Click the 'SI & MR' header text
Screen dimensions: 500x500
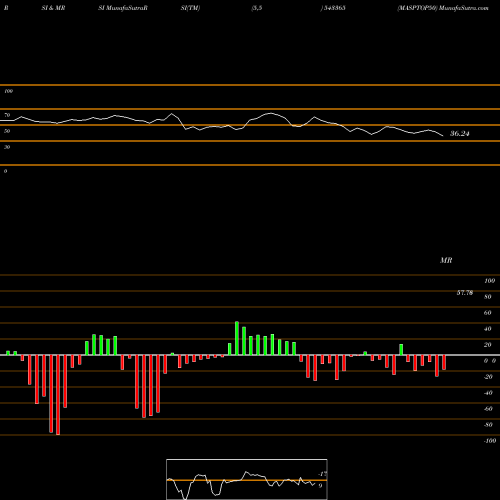point(53,8)
